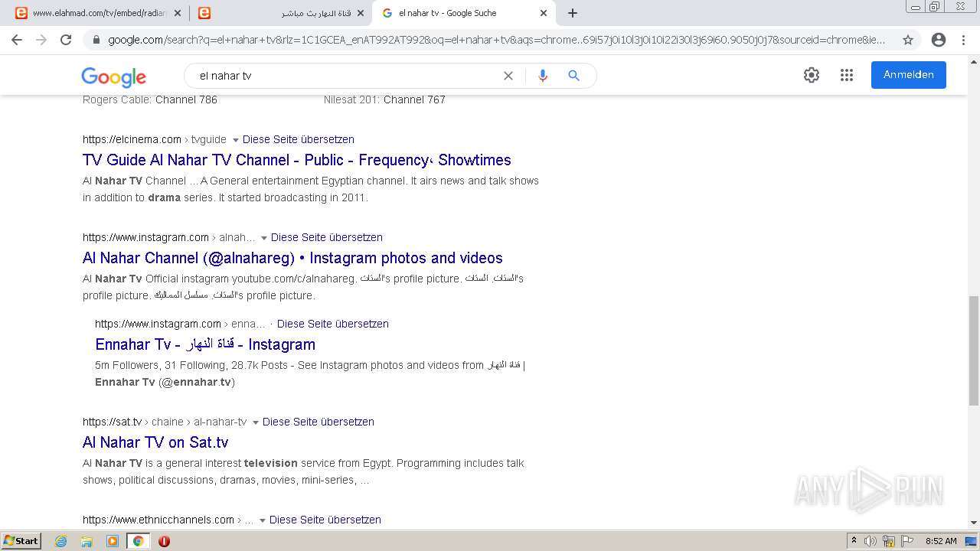The height and width of the screenshot is (551, 980).
Task: Open the Action Center flag icon
Action: coord(906,541)
